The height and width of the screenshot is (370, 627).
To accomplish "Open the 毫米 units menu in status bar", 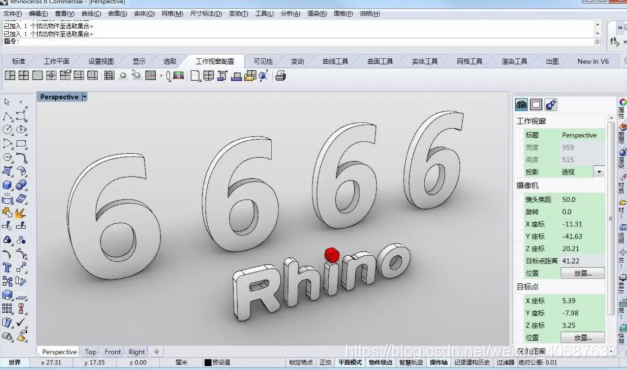I will (181, 362).
